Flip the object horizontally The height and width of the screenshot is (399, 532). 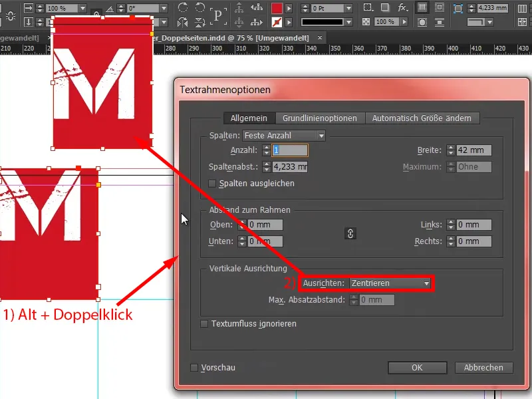(x=183, y=23)
